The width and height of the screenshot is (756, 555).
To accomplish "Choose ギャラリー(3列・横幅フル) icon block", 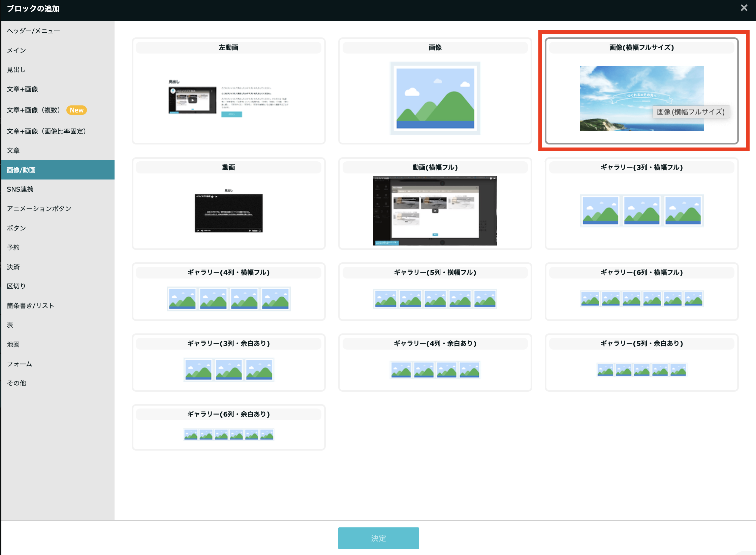I will (x=641, y=210).
